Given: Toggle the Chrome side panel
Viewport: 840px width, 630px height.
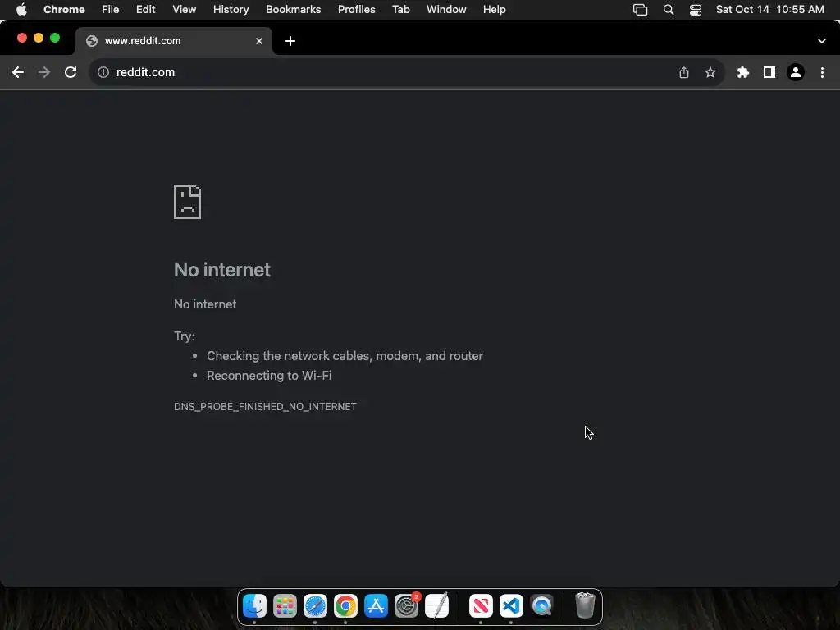Looking at the screenshot, I should [x=769, y=72].
